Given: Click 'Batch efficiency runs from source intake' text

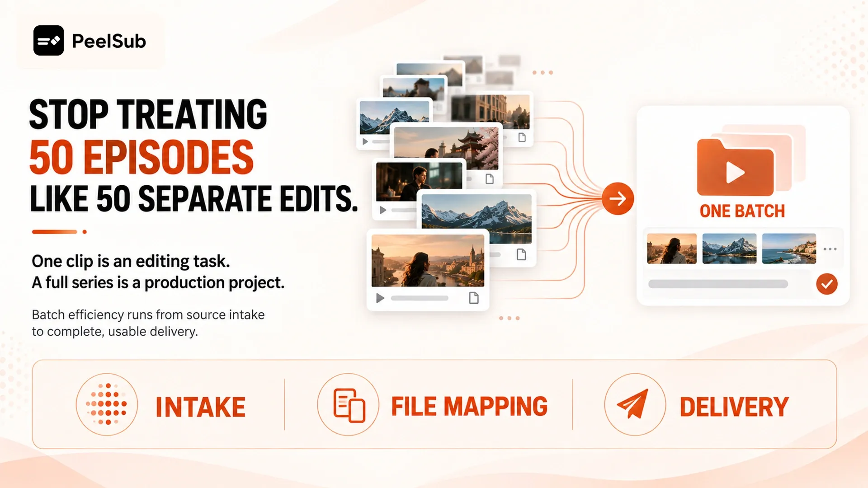Looking at the screenshot, I should [148, 314].
